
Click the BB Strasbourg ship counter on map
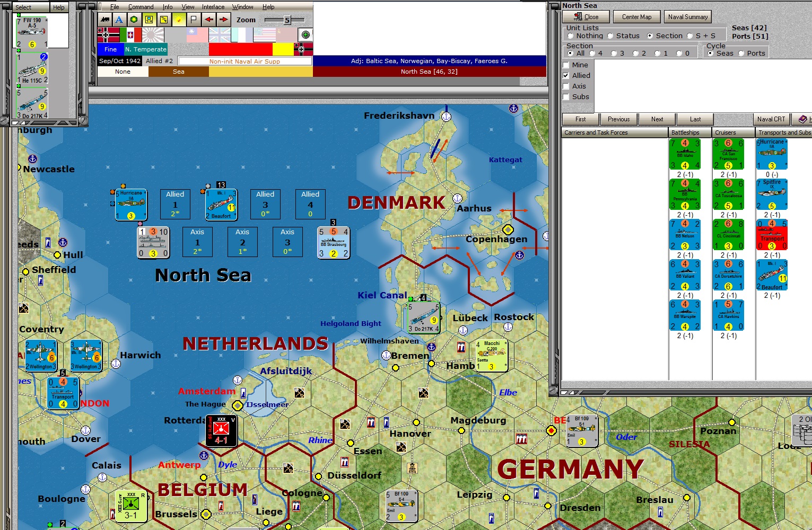click(334, 243)
